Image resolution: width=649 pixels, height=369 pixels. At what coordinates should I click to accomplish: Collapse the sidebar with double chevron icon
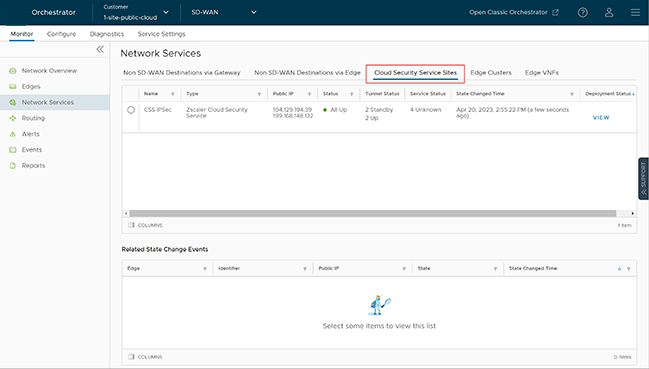(x=100, y=50)
